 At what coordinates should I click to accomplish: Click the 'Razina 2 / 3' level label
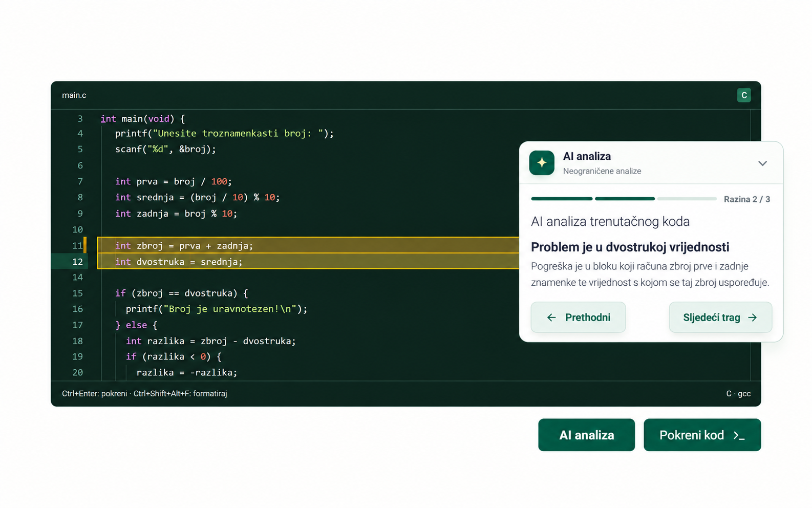(747, 199)
